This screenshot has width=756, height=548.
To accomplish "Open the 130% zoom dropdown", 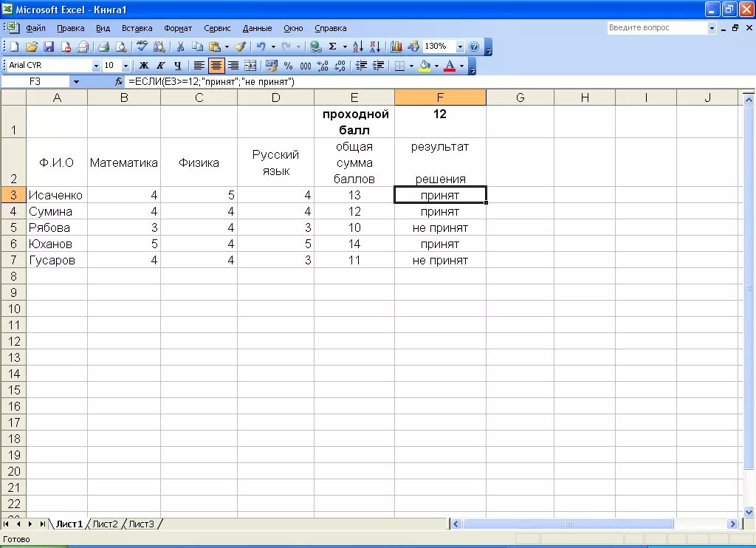I will (x=460, y=47).
